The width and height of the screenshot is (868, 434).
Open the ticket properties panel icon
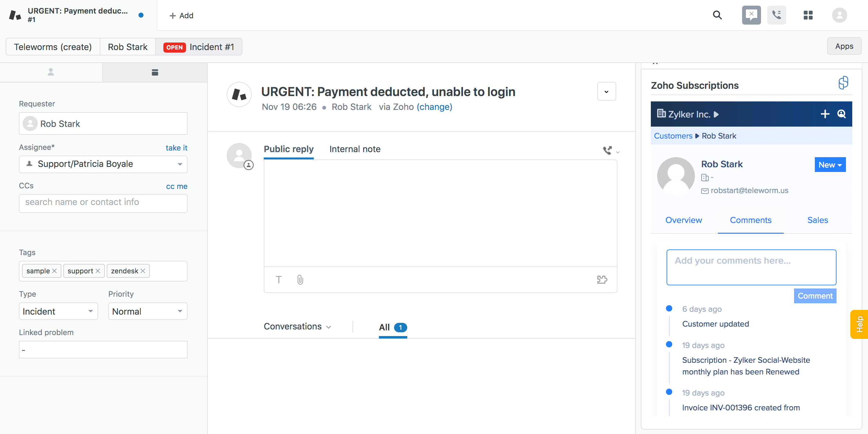(x=154, y=72)
